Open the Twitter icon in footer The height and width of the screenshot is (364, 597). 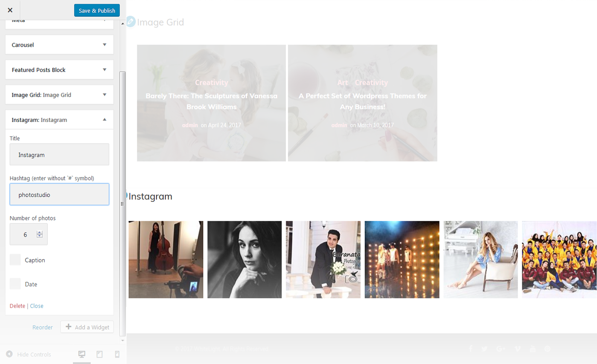(x=484, y=349)
